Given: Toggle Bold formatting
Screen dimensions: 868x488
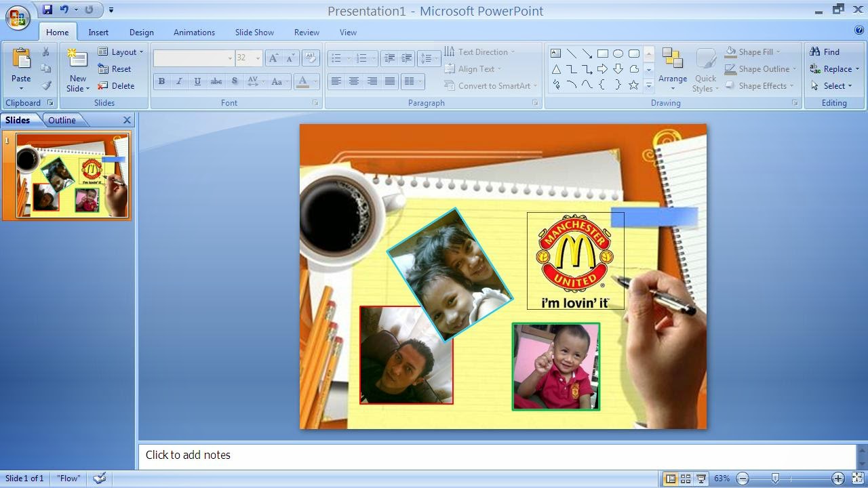Looking at the screenshot, I should 161,81.
